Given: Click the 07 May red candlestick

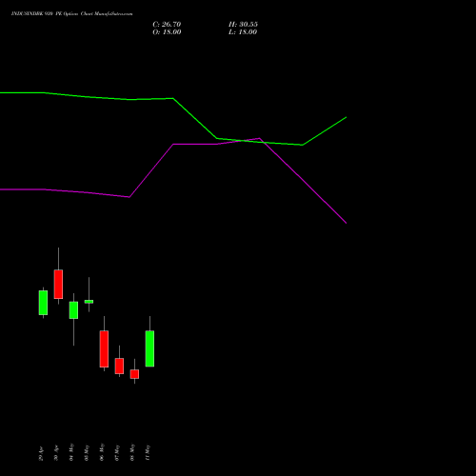Looking at the screenshot, I should click(119, 366).
